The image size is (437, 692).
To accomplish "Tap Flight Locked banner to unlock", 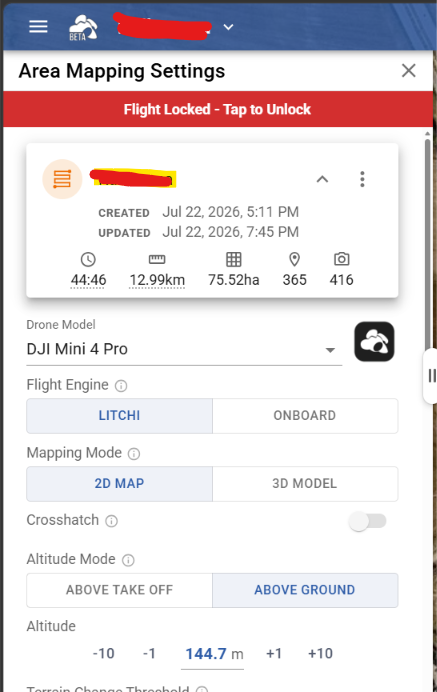I will click(218, 109).
